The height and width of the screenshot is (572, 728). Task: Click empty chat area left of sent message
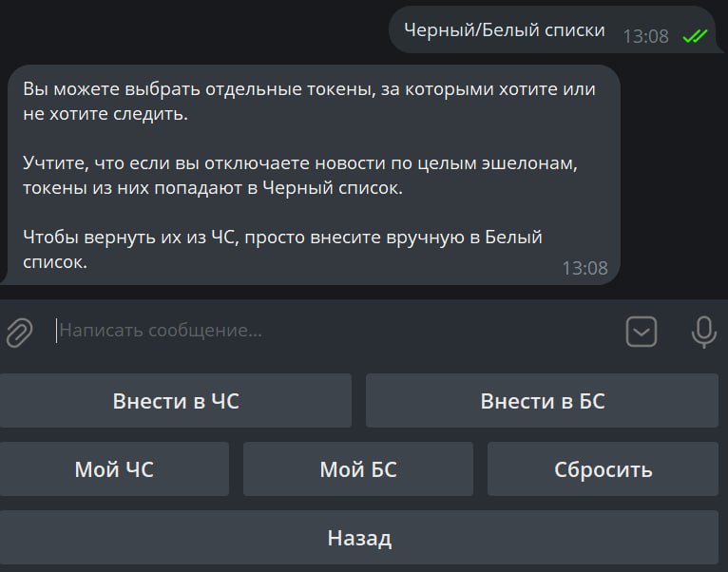[190, 29]
